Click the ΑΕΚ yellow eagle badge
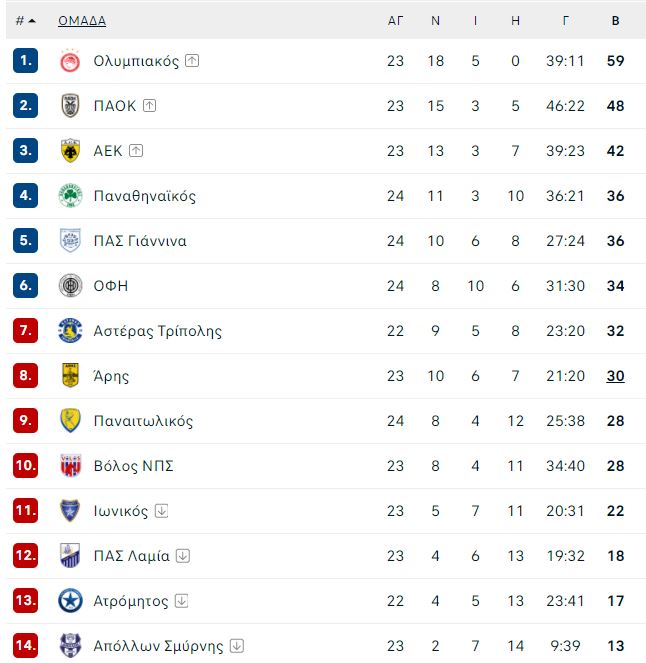 [x=70, y=151]
